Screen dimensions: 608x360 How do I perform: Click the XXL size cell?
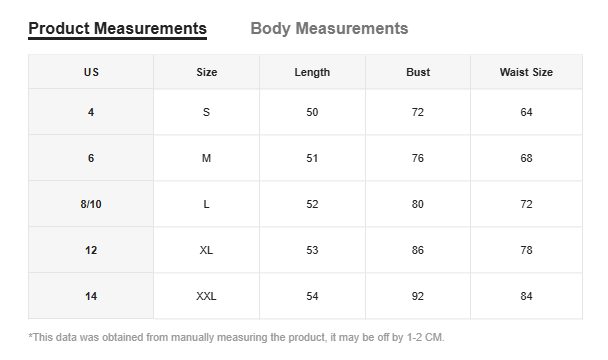(206, 296)
